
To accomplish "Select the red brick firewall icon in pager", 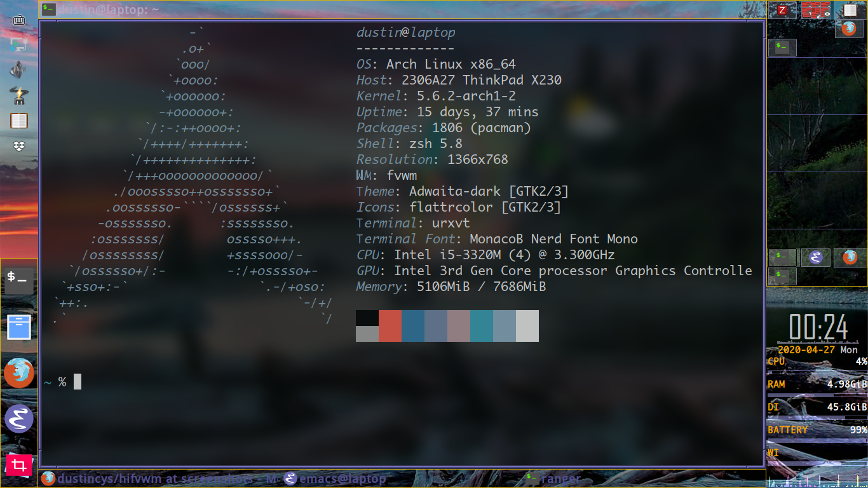I will click(x=816, y=10).
